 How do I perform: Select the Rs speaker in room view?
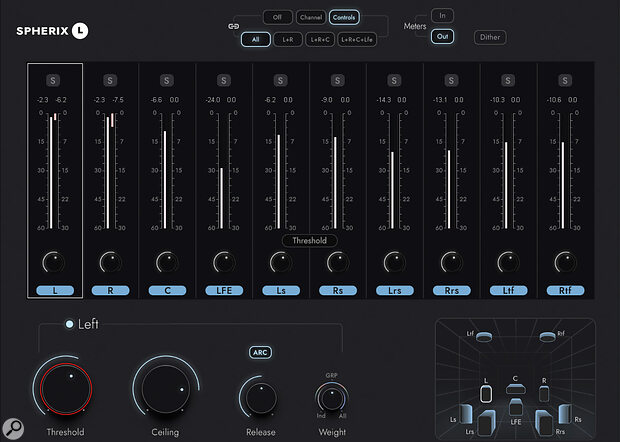coord(565,414)
